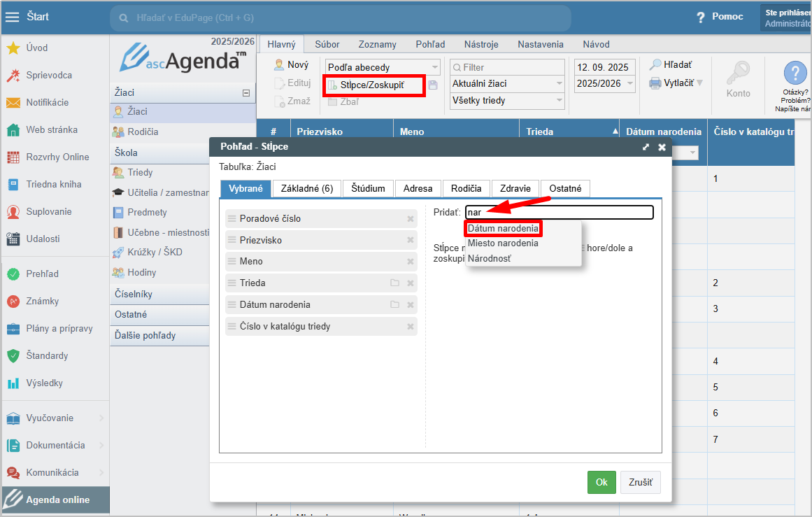Click the save view floppy disk icon
This screenshot has width=812, height=517.
click(433, 85)
